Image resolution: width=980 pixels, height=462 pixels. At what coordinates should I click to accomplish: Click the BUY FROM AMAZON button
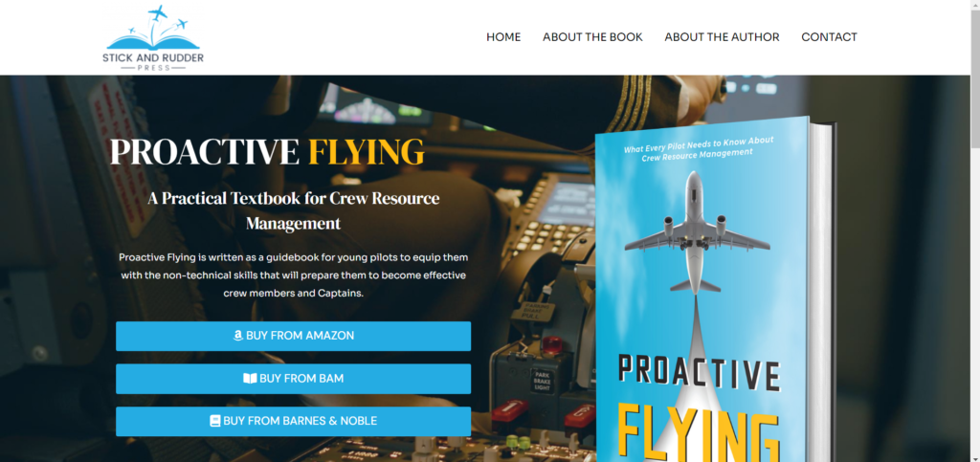[x=293, y=336]
